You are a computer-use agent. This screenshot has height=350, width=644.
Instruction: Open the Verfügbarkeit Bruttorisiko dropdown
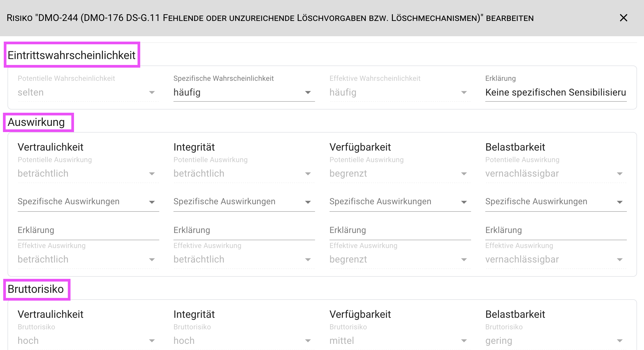(x=400, y=341)
